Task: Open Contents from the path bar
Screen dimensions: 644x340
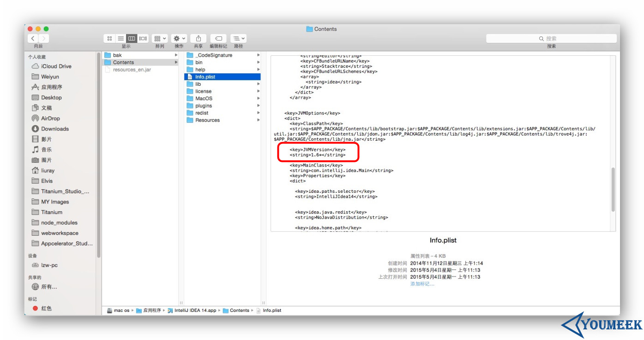Action: (x=239, y=310)
